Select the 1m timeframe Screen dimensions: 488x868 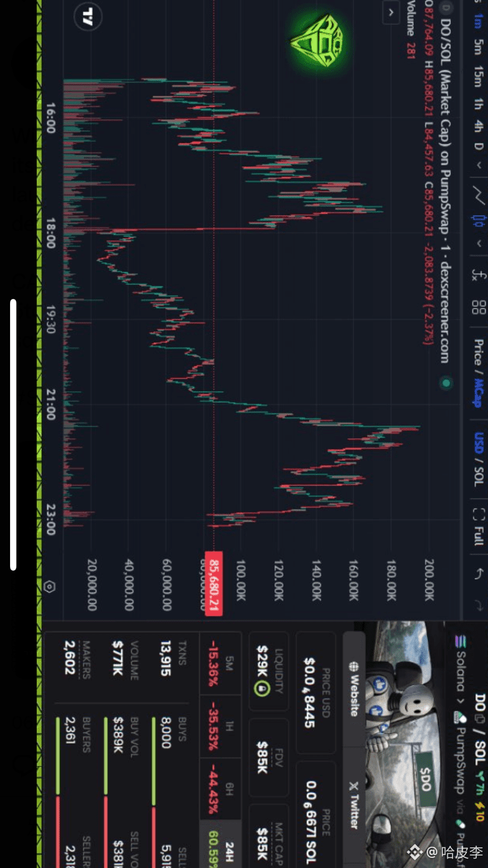(479, 21)
